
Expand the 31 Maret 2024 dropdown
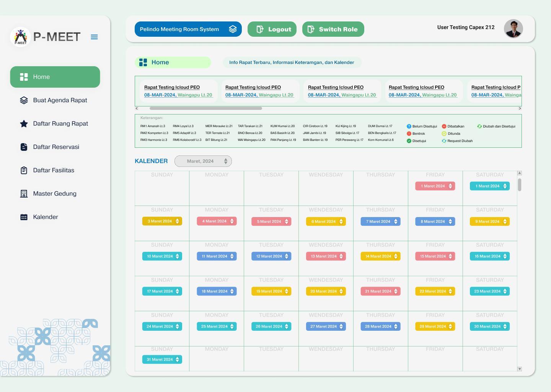click(x=162, y=359)
